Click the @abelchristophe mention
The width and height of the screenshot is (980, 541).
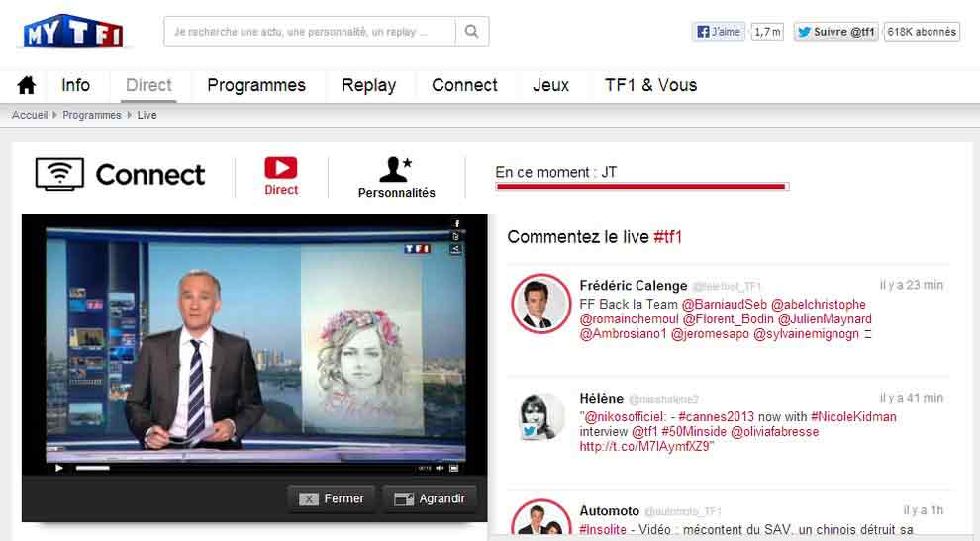[819, 305]
